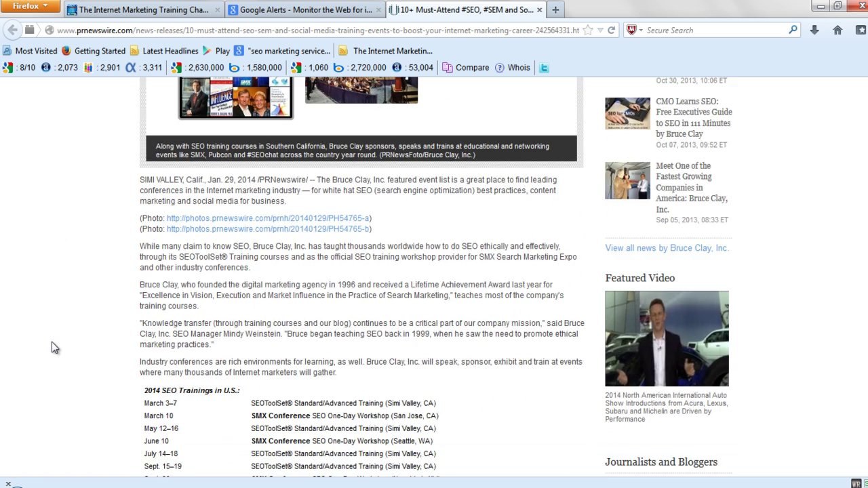This screenshot has height=488, width=868.
Task: Click the "2014 SEO Trainings in U.S.:" heading
Action: click(192, 390)
